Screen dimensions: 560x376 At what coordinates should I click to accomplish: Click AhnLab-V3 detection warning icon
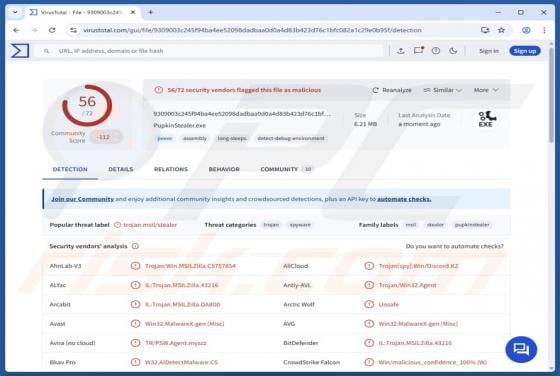tap(135, 266)
